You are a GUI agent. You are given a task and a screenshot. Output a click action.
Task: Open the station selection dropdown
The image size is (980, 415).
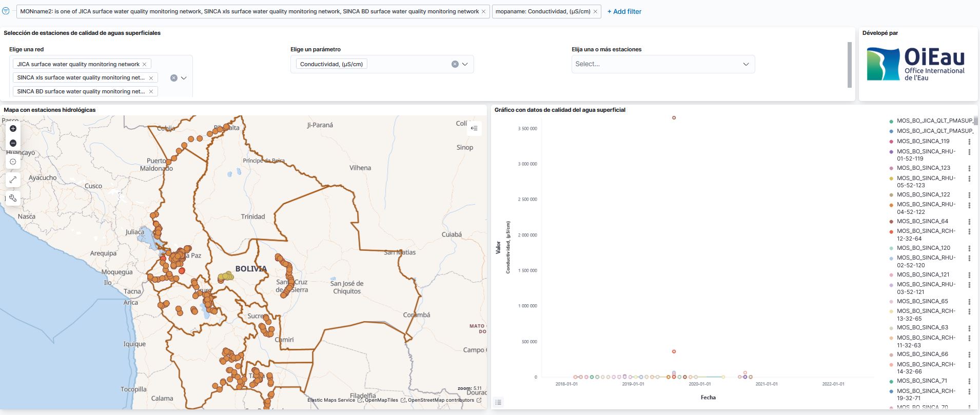pyautogui.click(x=746, y=64)
